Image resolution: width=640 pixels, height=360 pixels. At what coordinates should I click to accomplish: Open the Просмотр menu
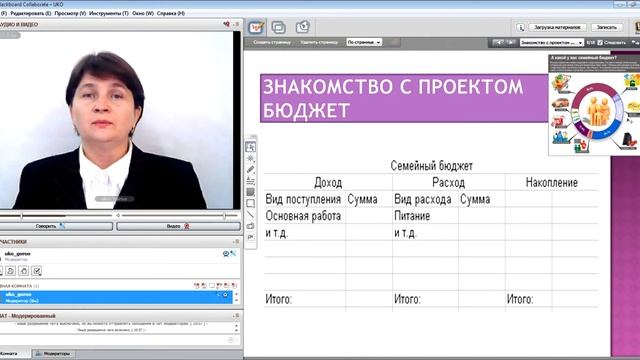(x=70, y=13)
